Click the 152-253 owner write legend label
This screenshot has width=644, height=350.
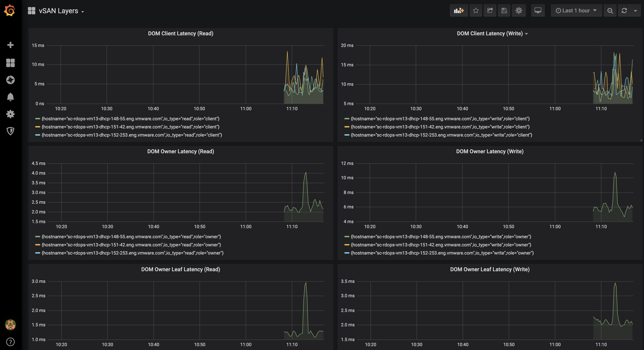[442, 253]
